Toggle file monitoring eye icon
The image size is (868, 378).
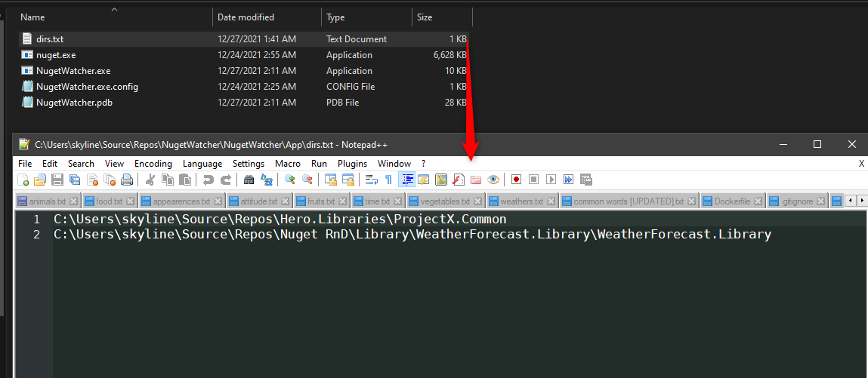tap(493, 180)
